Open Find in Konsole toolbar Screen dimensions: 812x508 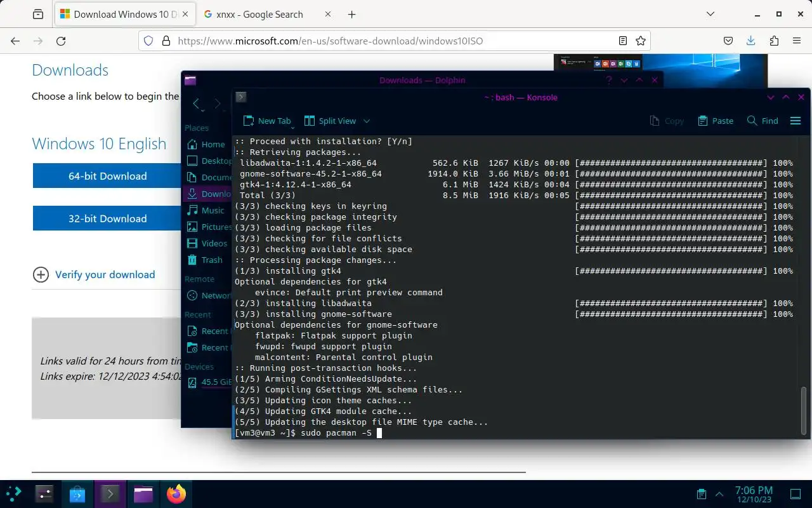pos(763,121)
